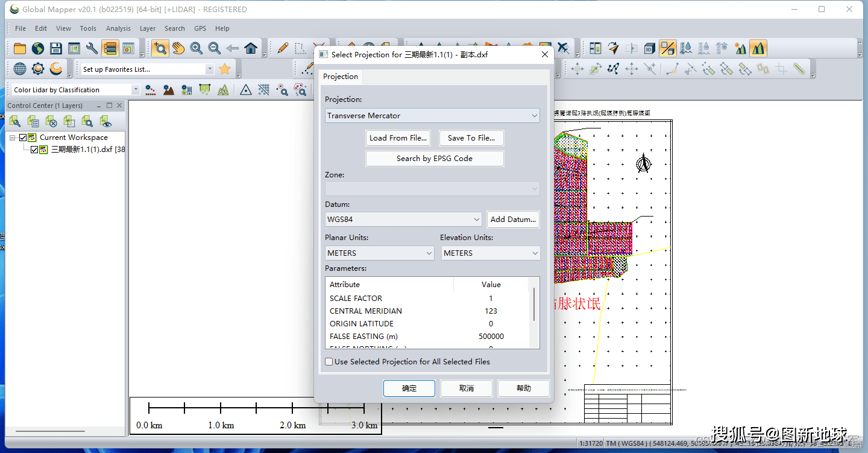The width and height of the screenshot is (868, 453).
Task: Open the Layer menu
Action: 147,28
